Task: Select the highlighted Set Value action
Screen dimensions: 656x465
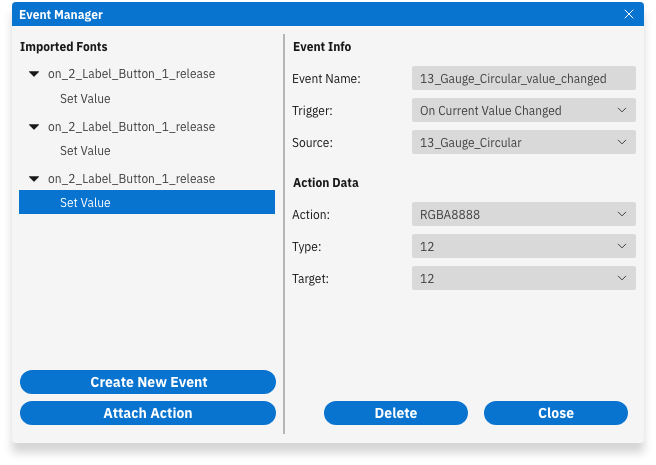Action: point(147,202)
